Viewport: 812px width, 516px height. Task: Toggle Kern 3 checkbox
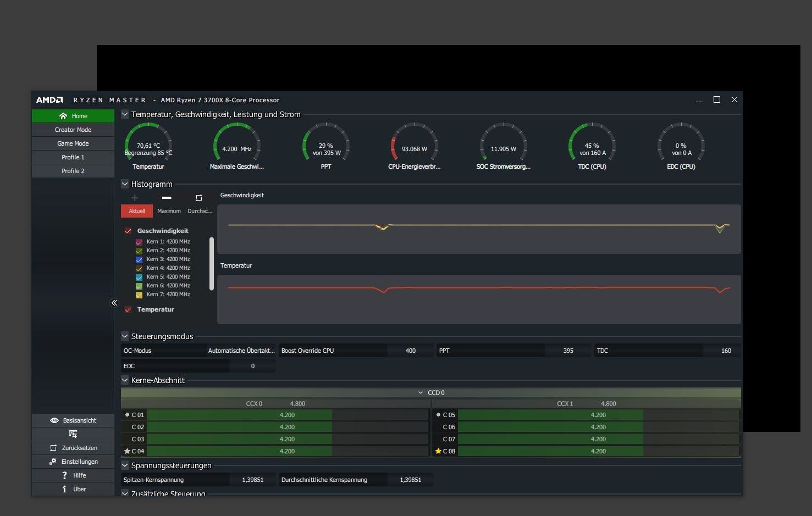click(139, 259)
